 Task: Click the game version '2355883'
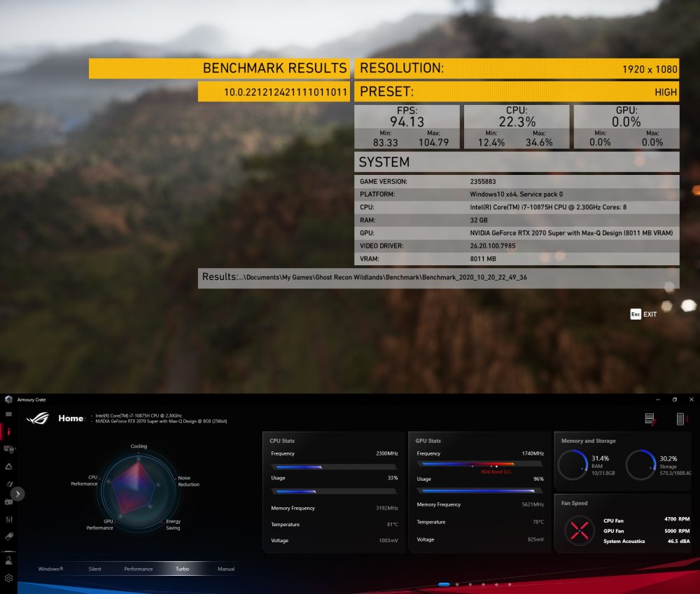(482, 182)
